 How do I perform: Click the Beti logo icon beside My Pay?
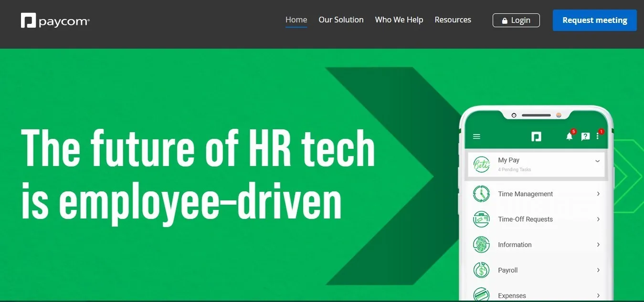tap(481, 165)
